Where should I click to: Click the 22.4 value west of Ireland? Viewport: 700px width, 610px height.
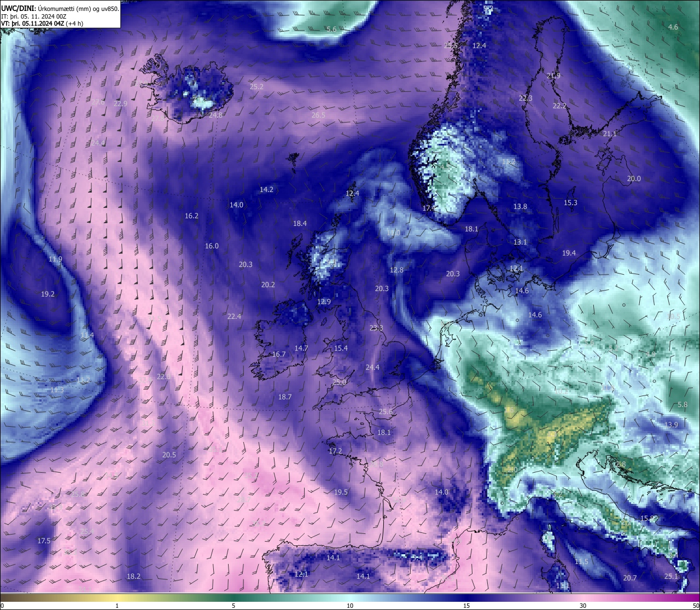point(234,316)
